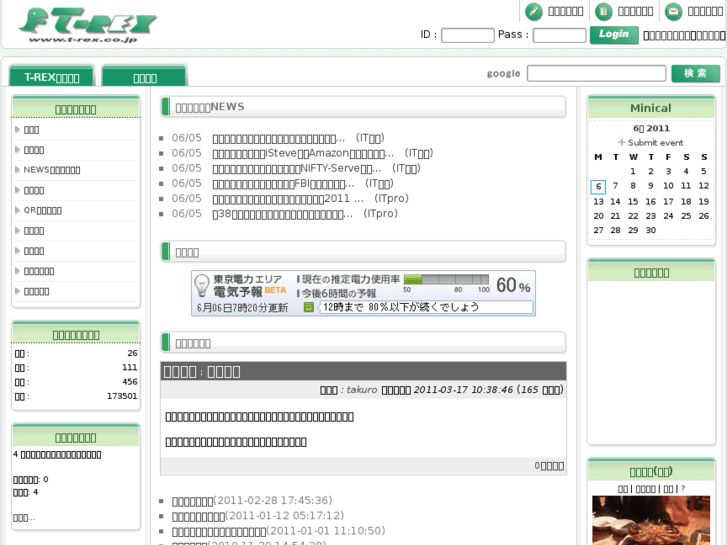This screenshot has height=545, width=727.
Task: Focus the google search text box
Action: [596, 73]
